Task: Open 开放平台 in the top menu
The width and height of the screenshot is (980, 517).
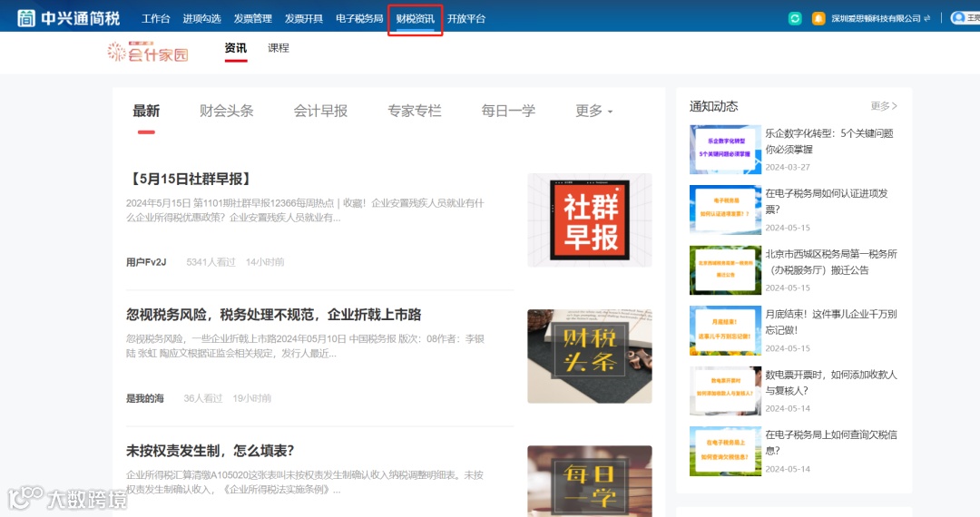Action: pos(466,19)
